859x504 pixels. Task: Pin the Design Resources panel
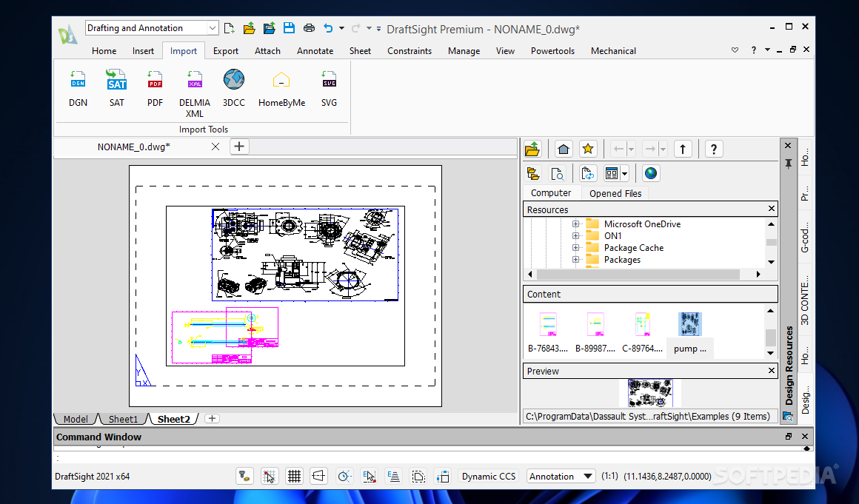[x=788, y=164]
